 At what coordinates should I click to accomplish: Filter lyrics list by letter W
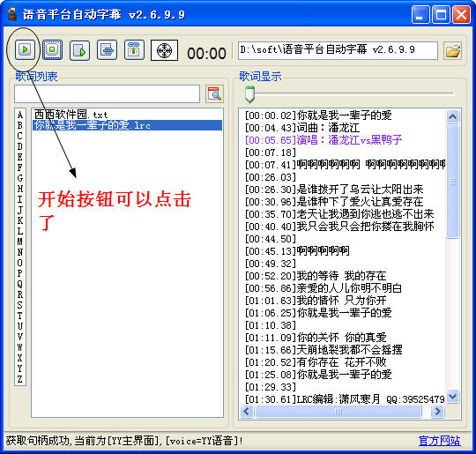20,347
